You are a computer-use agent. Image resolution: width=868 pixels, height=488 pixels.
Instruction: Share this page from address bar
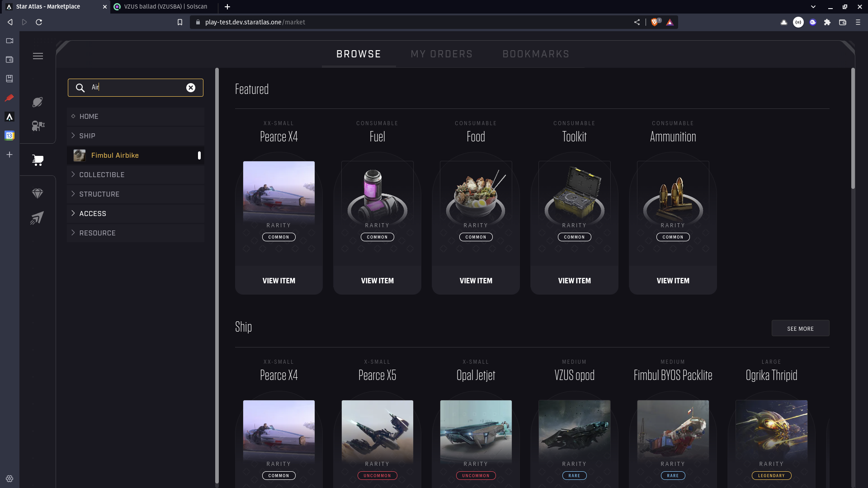coord(637,22)
